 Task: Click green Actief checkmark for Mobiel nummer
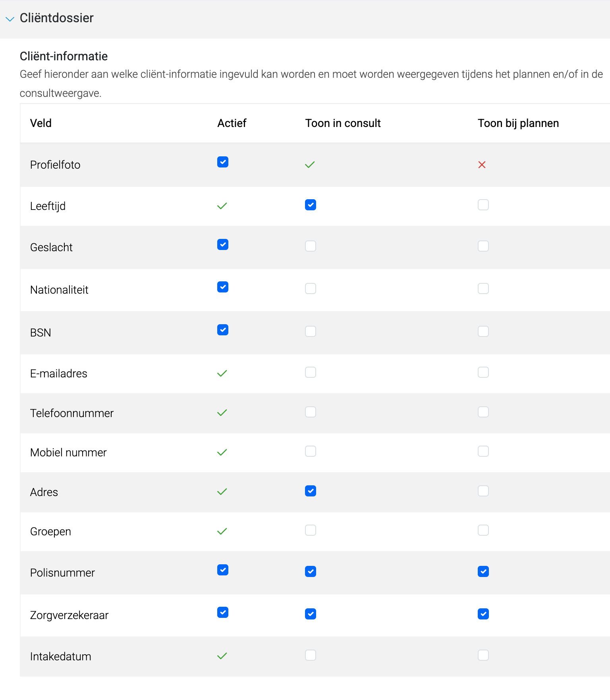(222, 452)
